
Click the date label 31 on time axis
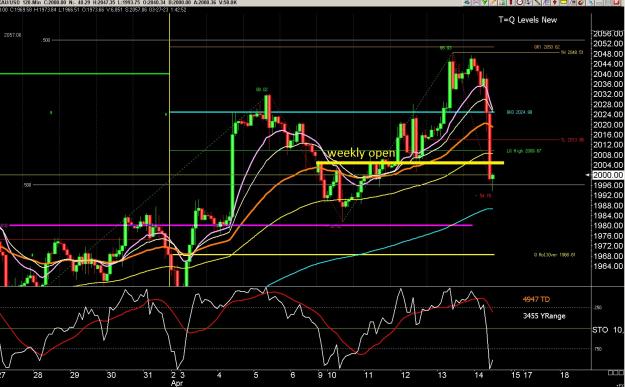147,375
